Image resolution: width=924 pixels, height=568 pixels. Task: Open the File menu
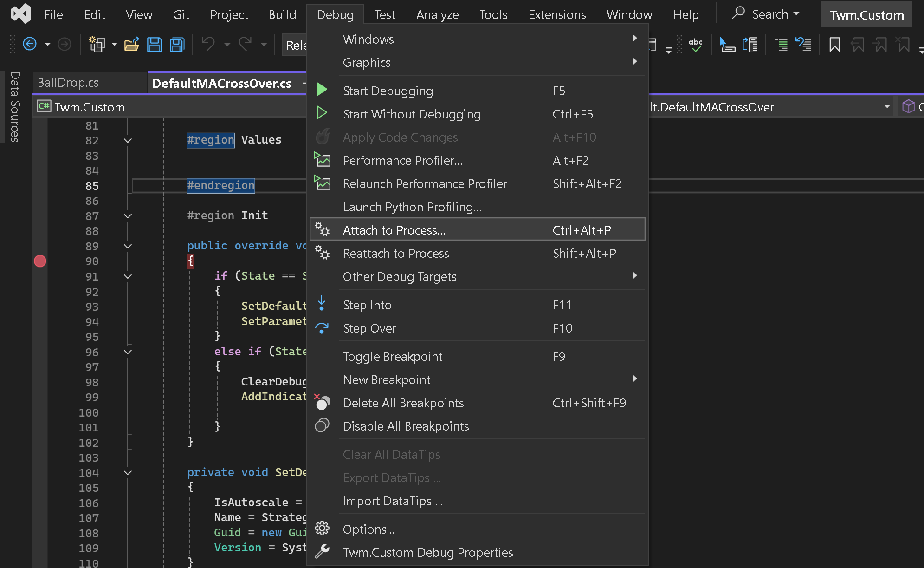[x=53, y=14]
